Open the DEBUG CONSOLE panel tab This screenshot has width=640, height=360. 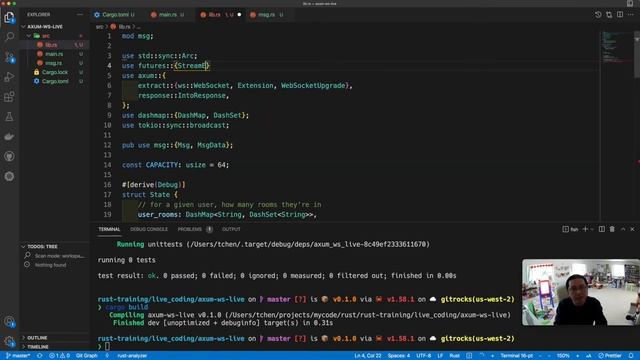pos(149,229)
